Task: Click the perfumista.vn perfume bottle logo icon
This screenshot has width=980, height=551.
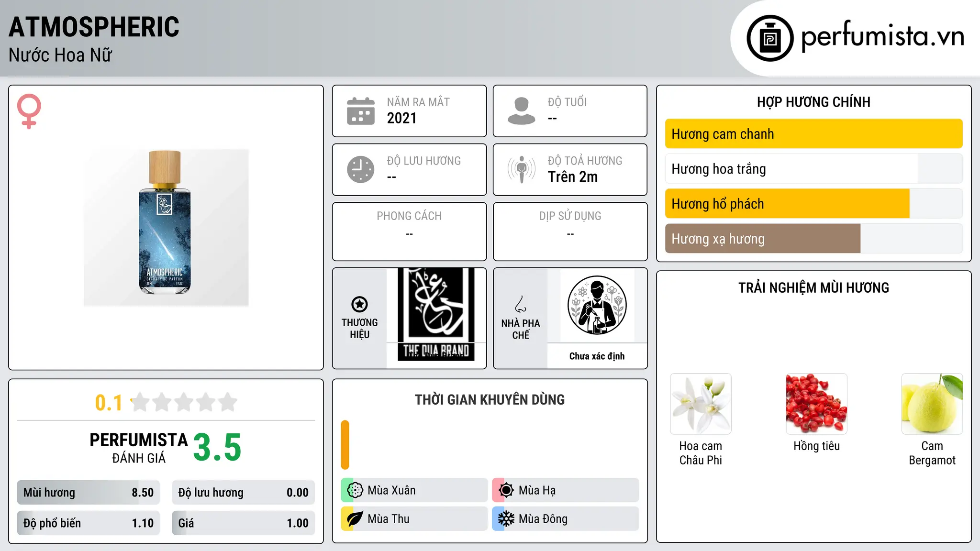Action: pyautogui.click(x=770, y=38)
